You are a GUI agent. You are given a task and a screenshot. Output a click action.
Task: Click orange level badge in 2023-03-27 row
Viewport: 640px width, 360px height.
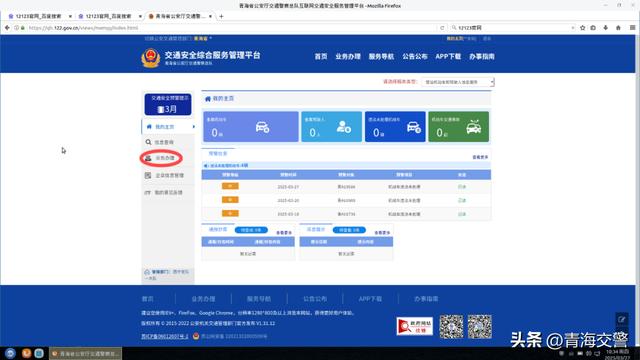(x=230, y=186)
